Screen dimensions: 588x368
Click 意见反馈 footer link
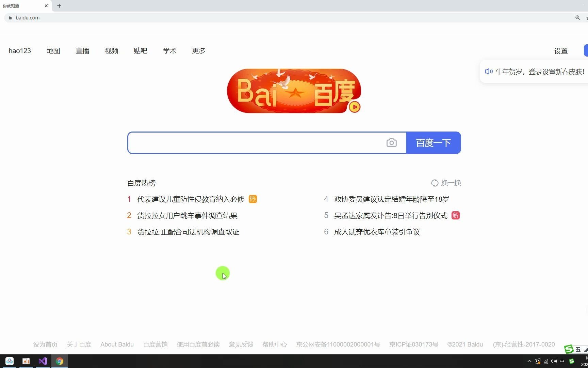pos(241,344)
